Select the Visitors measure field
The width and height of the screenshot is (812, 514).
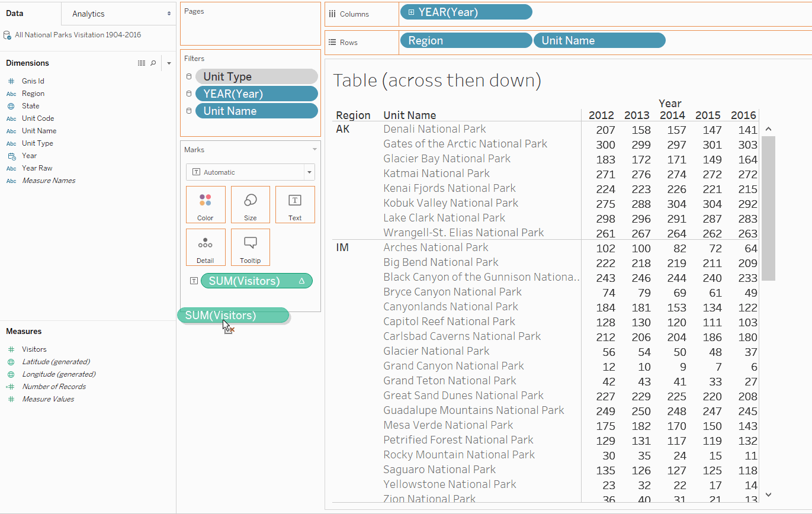[34, 349]
